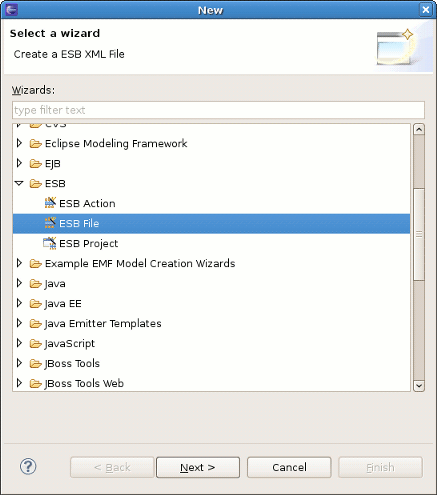Click the Cancel button
The image size is (437, 495).
point(289,467)
